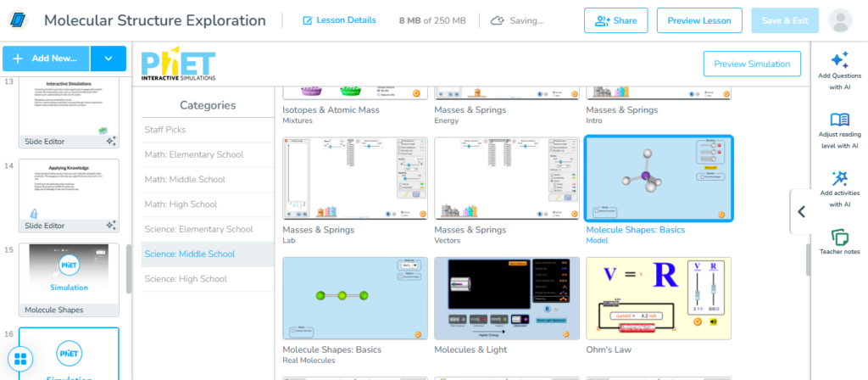Select Science: Middle School category
Image resolution: width=868 pixels, height=380 pixels.
208,254
